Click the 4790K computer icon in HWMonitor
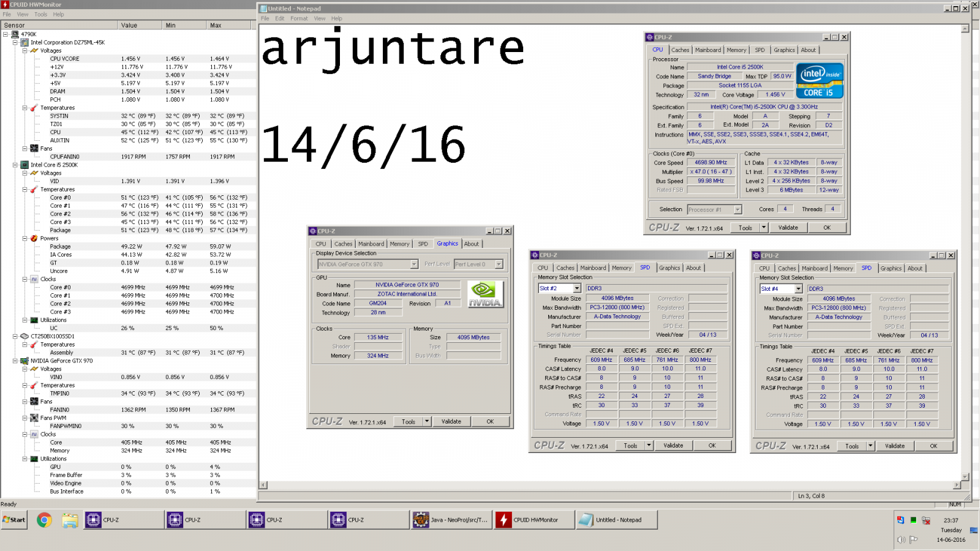The width and height of the screenshot is (980, 551). click(x=15, y=34)
